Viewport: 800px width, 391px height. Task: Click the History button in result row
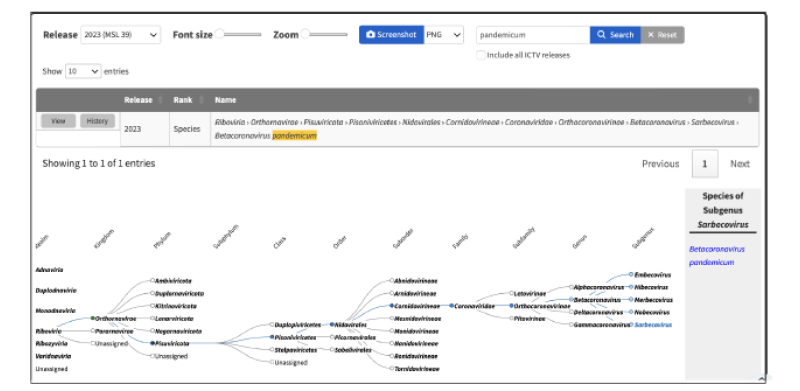97,121
